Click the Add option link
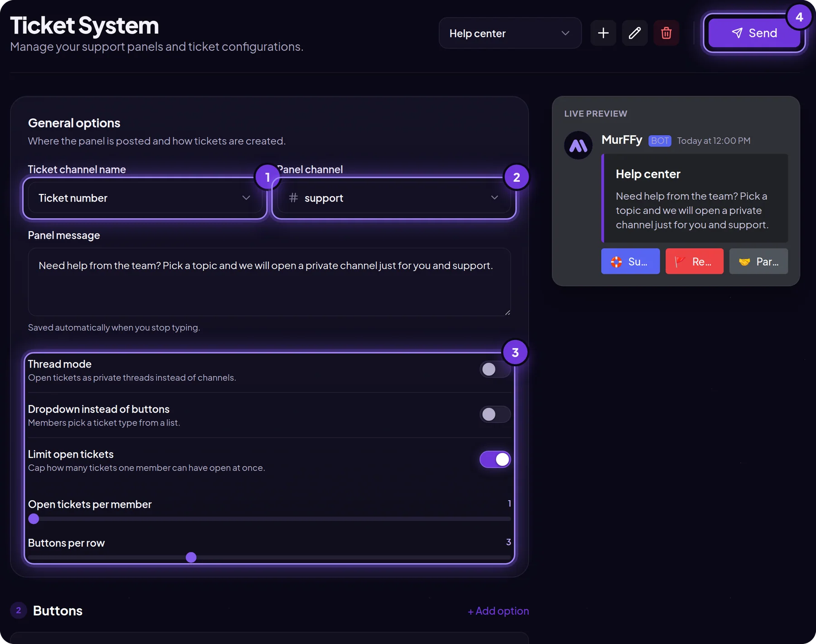Viewport: 816px width, 644px height. [498, 611]
